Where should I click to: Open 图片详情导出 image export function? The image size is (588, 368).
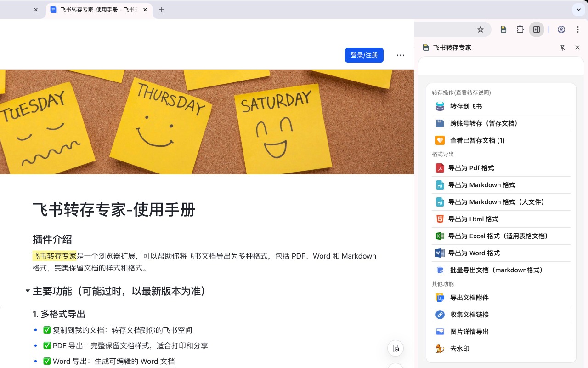469,332
